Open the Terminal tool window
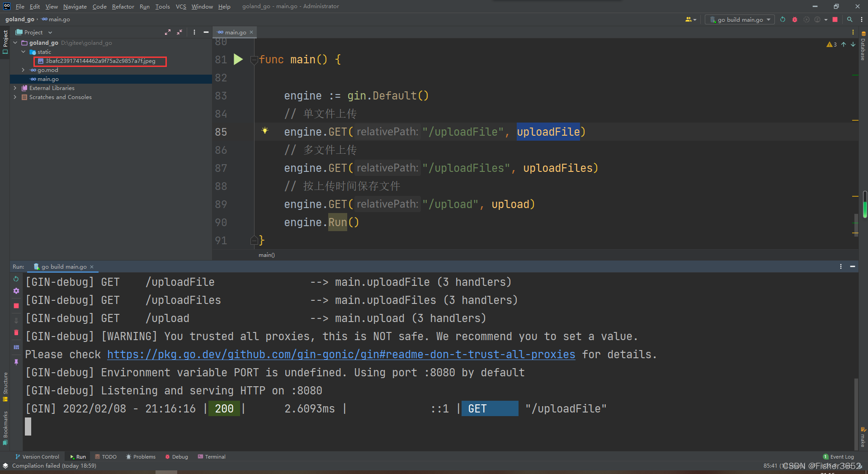Screen dimensions: 868x474 click(212, 457)
